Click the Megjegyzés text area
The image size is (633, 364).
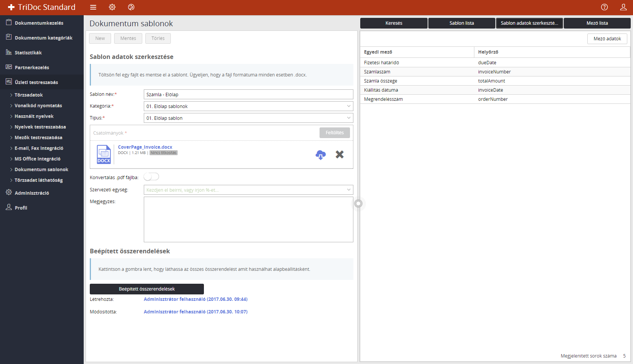[248, 219]
